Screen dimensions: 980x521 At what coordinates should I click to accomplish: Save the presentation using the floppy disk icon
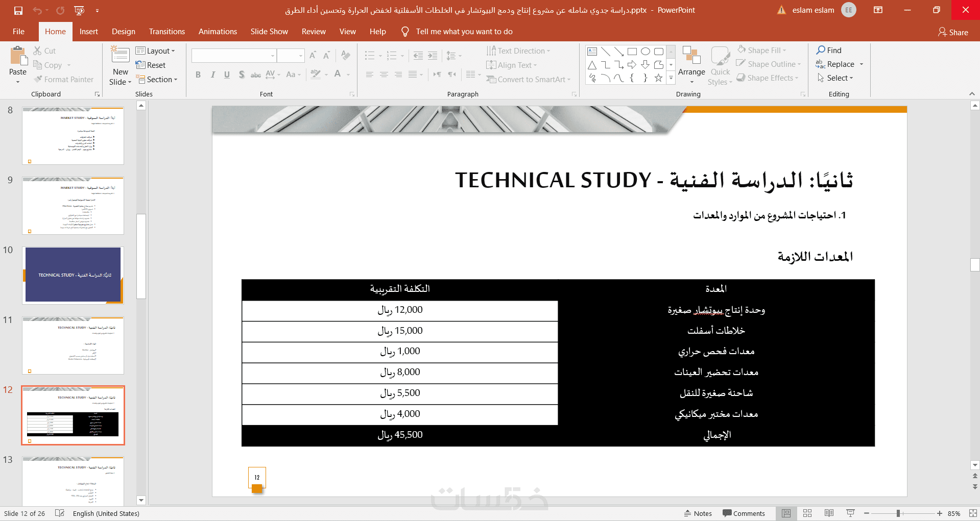[18, 10]
